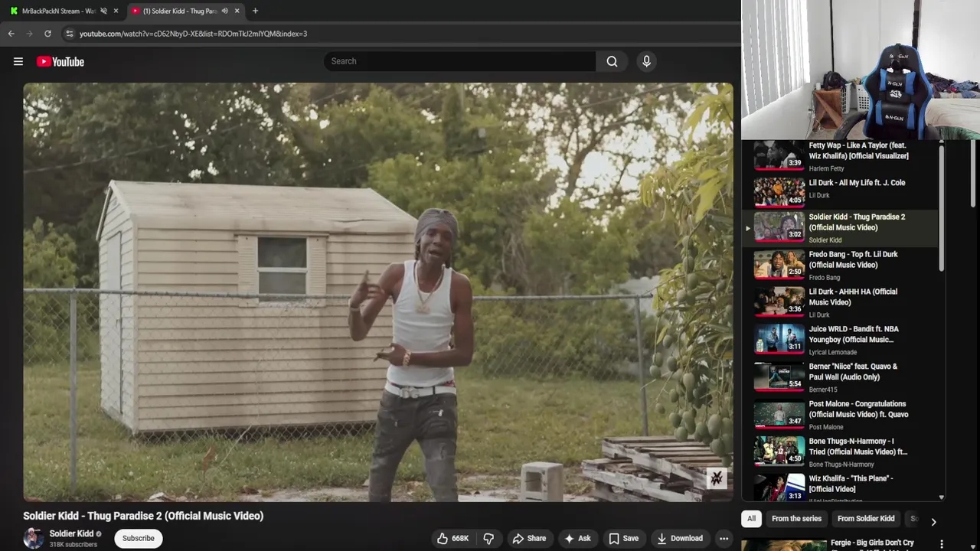Viewport: 980px width, 551px height.
Task: Subscribe to Soldier Kidd
Action: click(139, 538)
